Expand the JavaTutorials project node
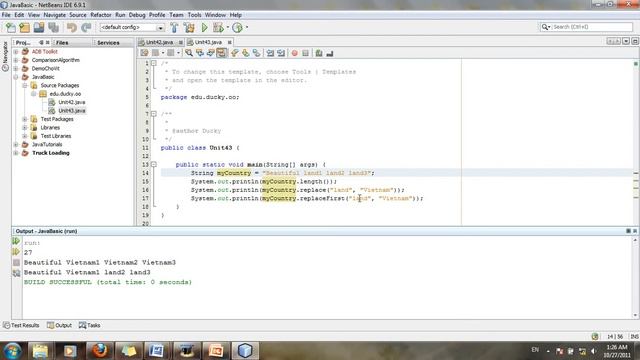Image resolution: width=640 pixels, height=360 pixels. pyautogui.click(x=16, y=144)
